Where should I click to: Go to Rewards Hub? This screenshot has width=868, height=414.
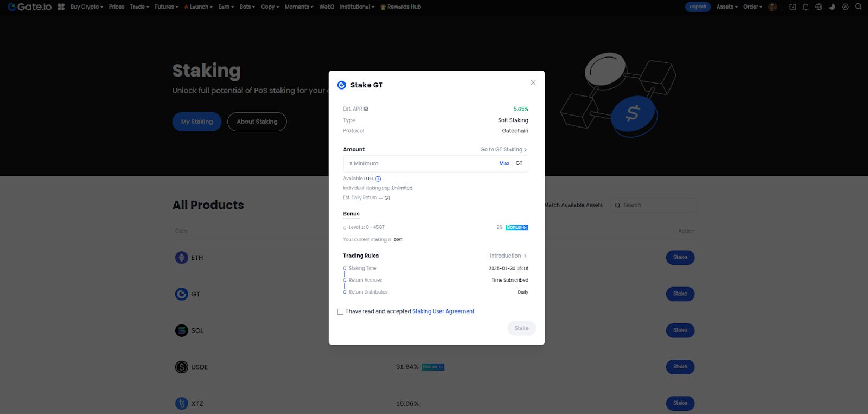click(404, 7)
